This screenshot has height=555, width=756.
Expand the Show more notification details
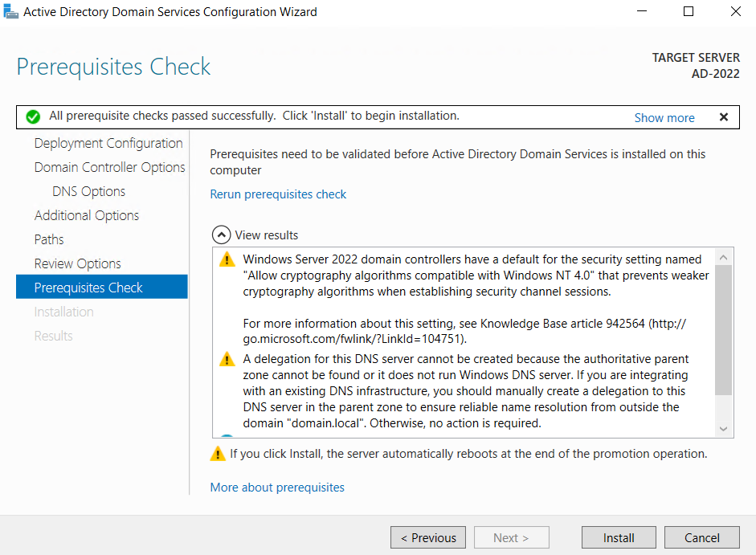[664, 117]
